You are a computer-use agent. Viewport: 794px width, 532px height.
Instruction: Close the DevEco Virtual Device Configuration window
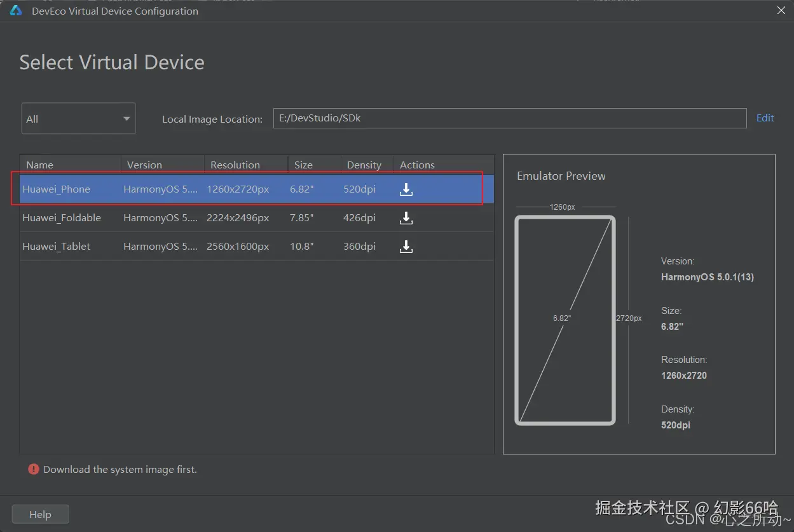pos(781,10)
